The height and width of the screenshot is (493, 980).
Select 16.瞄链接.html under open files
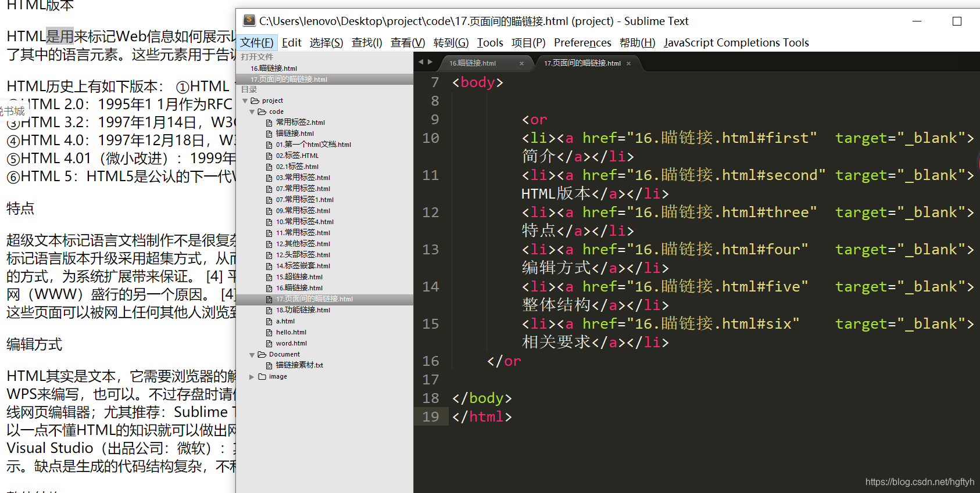click(x=273, y=69)
